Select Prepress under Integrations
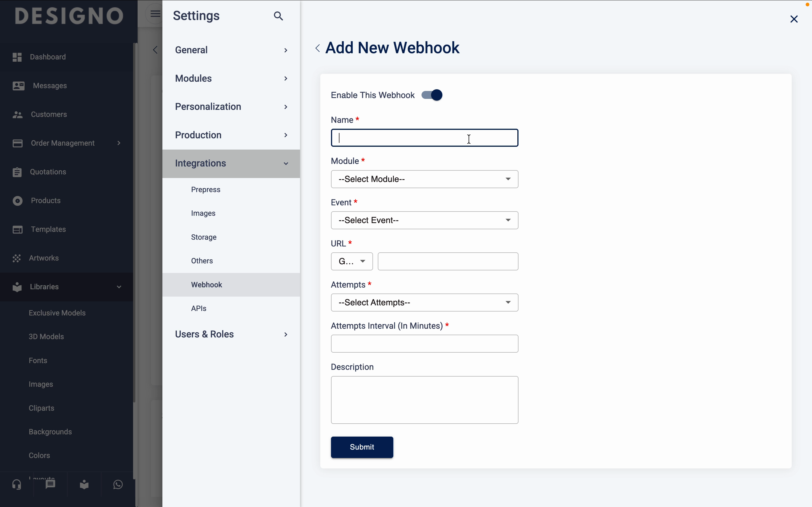 point(206,190)
